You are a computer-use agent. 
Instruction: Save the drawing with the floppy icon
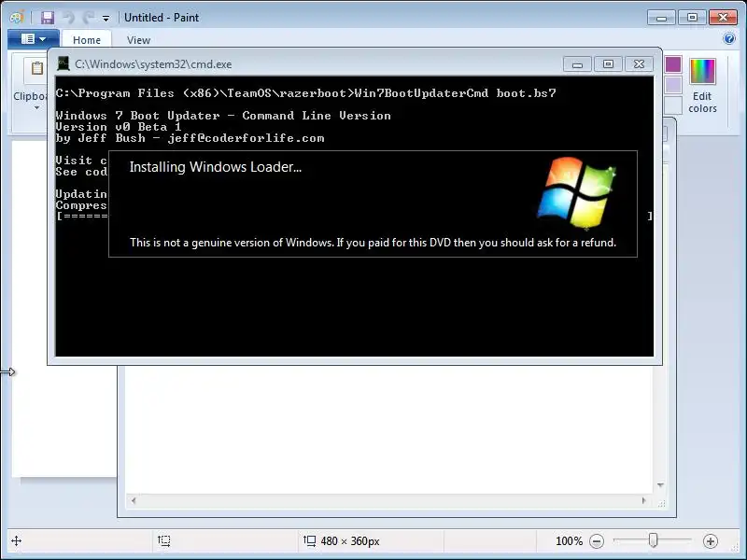click(48, 18)
